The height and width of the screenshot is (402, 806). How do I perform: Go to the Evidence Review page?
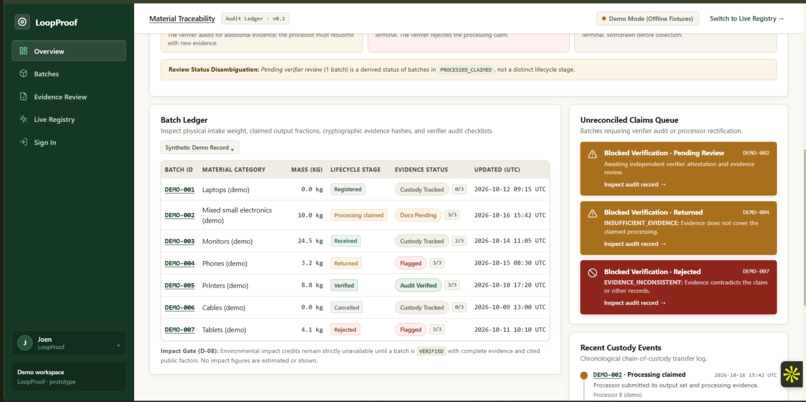pyautogui.click(x=69, y=97)
